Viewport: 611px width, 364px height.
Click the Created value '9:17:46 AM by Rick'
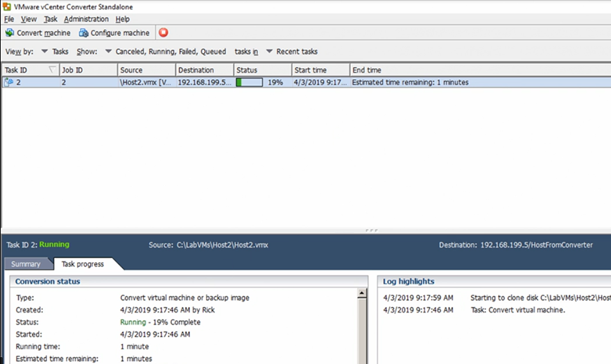(x=168, y=310)
